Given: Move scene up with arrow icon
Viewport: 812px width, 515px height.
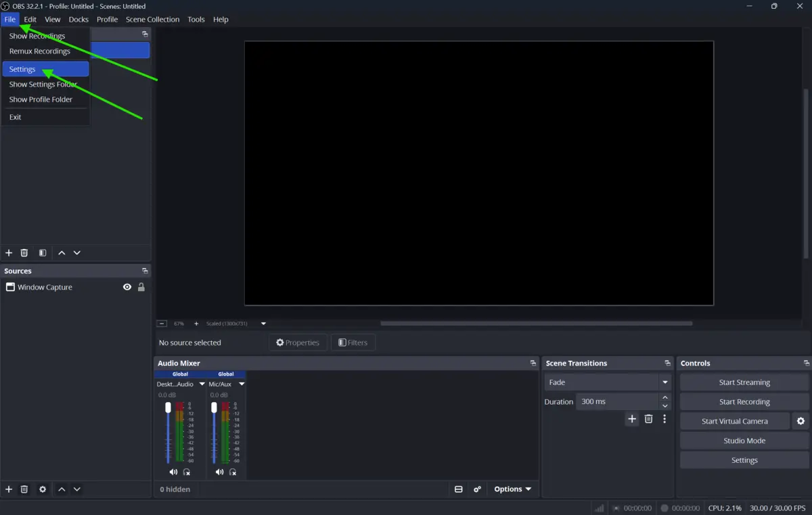Looking at the screenshot, I should tap(62, 253).
